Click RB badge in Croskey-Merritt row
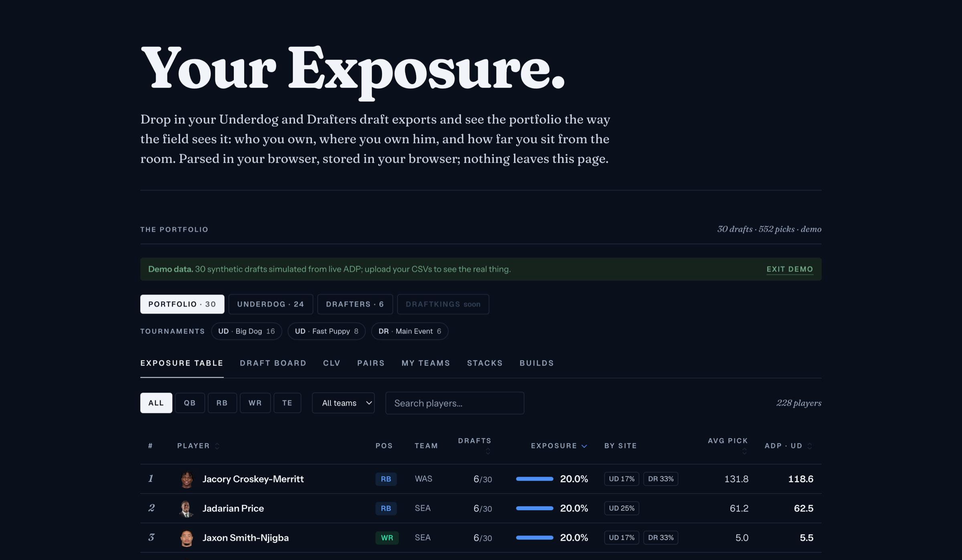The image size is (962, 560). (386, 479)
